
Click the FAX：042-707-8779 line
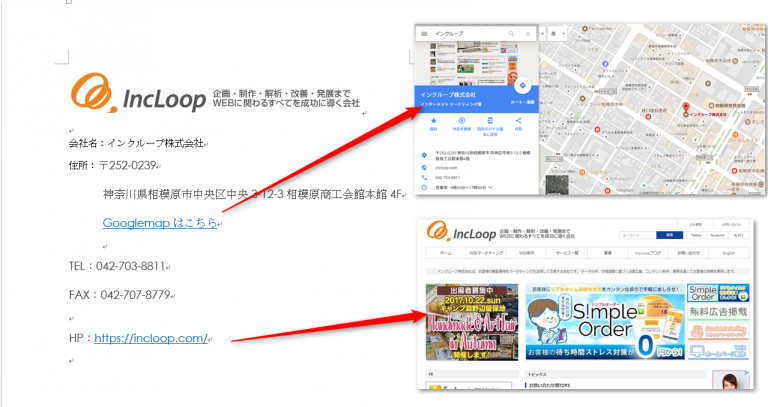tap(120, 295)
